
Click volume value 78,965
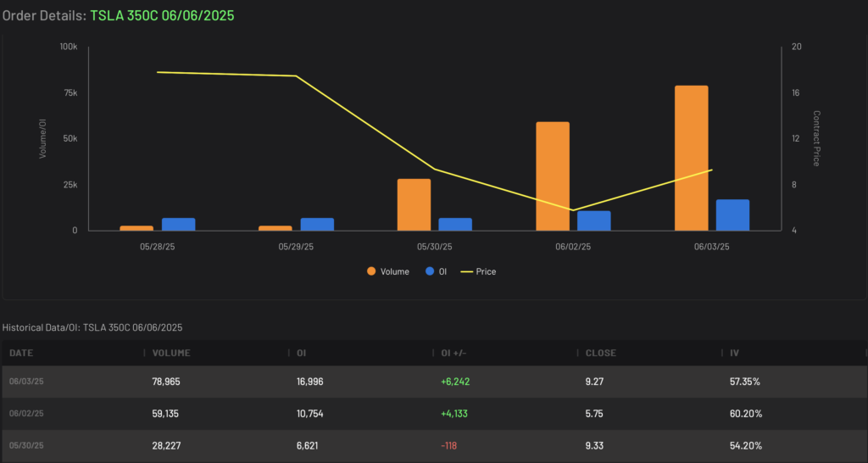(x=166, y=382)
